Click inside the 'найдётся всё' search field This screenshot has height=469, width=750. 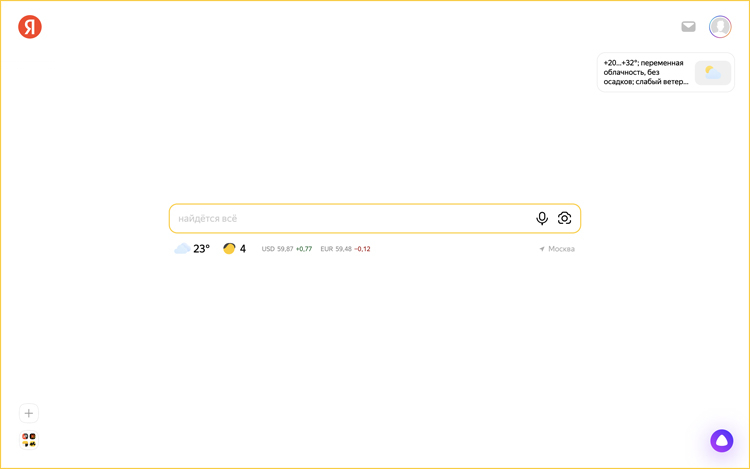click(350, 218)
